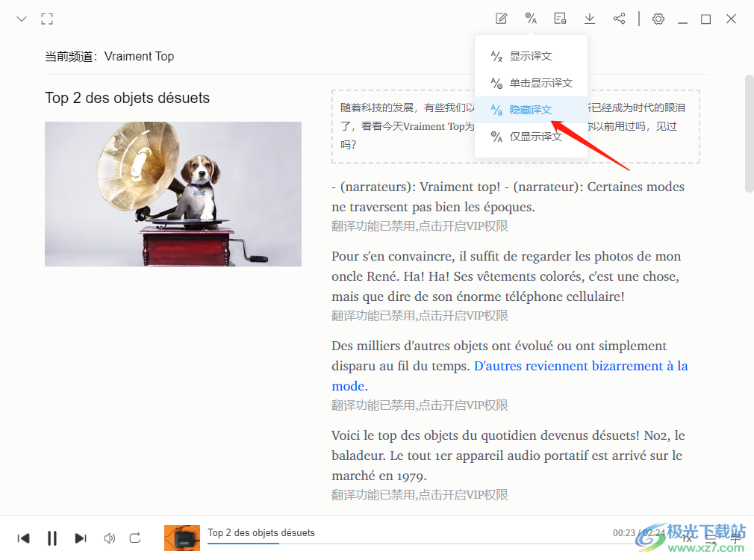Close the window
This screenshot has height=560, width=754.
pyautogui.click(x=732, y=19)
